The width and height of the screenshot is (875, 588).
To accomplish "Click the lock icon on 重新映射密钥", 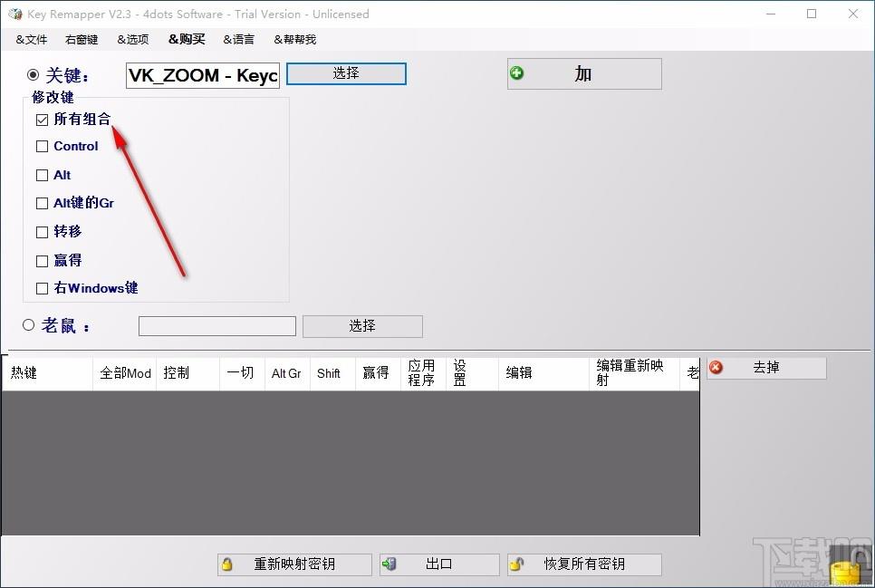I will (x=227, y=564).
